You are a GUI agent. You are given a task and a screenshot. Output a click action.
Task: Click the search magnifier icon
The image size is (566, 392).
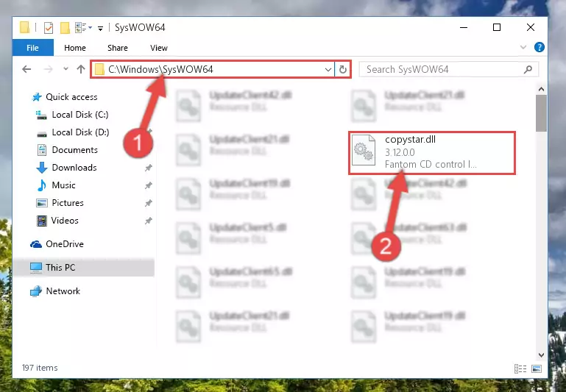click(528, 69)
